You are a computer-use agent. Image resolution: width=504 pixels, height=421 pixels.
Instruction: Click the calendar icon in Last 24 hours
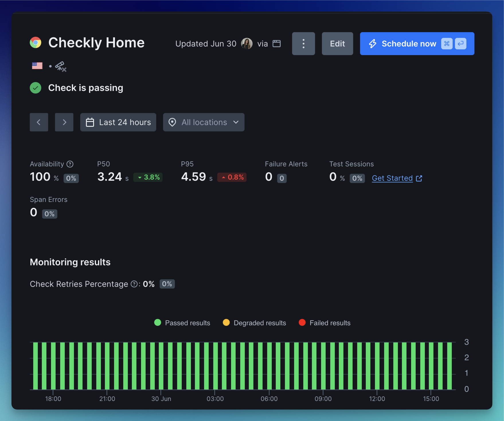click(90, 122)
